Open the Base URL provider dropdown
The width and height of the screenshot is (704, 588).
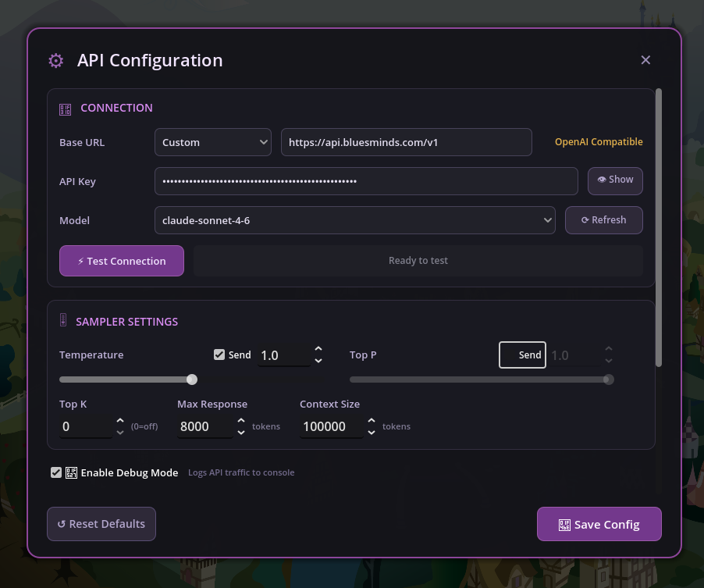pos(212,142)
